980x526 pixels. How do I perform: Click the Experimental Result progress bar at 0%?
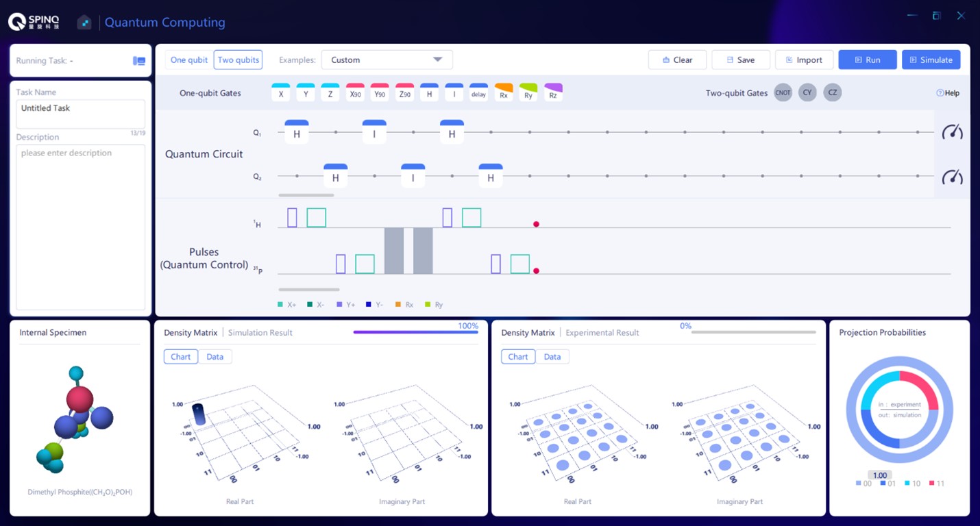click(x=753, y=332)
